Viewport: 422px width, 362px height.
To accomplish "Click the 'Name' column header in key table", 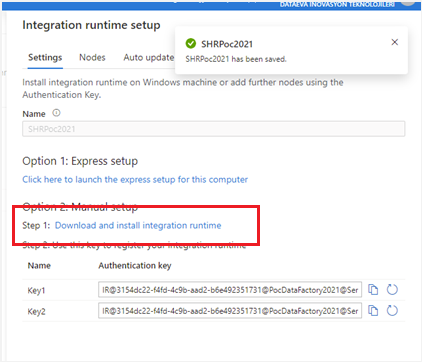I will (39, 266).
